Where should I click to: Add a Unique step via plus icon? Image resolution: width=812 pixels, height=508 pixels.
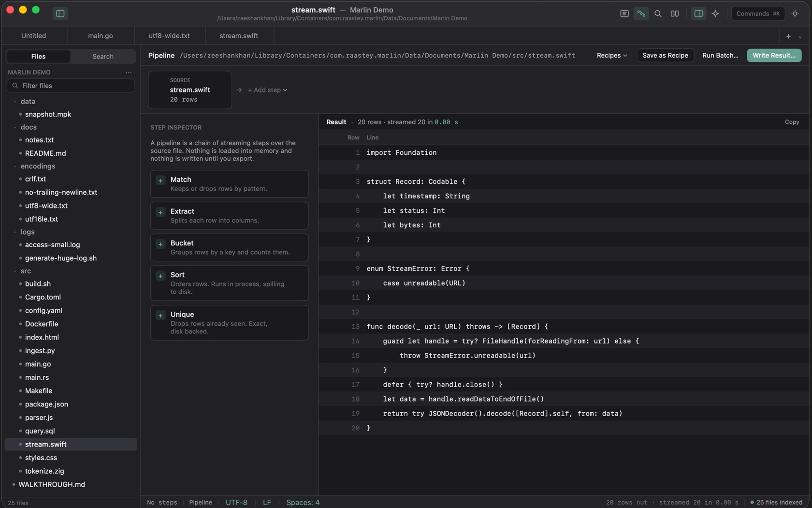(160, 315)
